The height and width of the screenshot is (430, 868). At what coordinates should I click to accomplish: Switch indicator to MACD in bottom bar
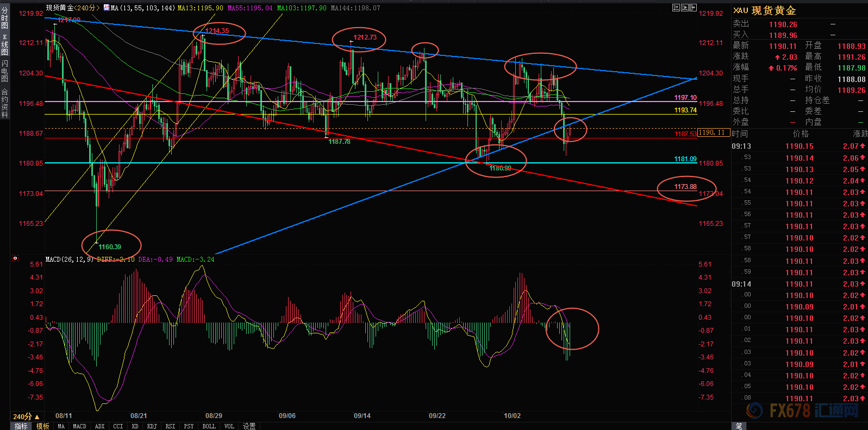tap(80, 426)
